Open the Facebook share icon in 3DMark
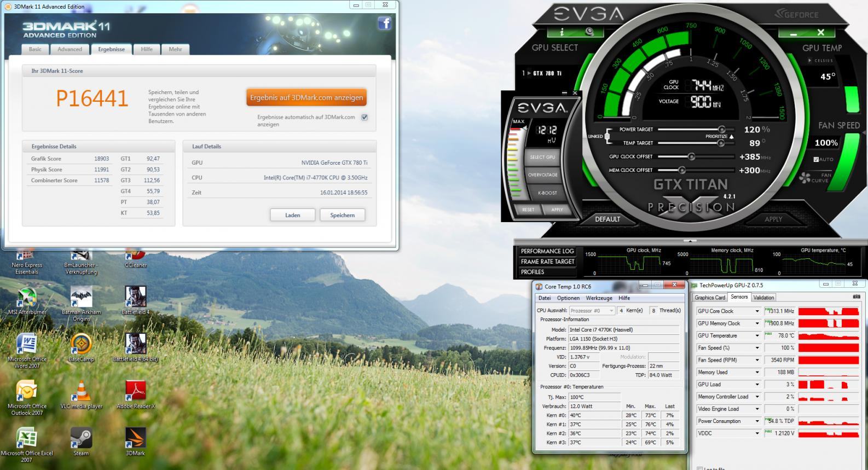This screenshot has width=868, height=470. [385, 23]
